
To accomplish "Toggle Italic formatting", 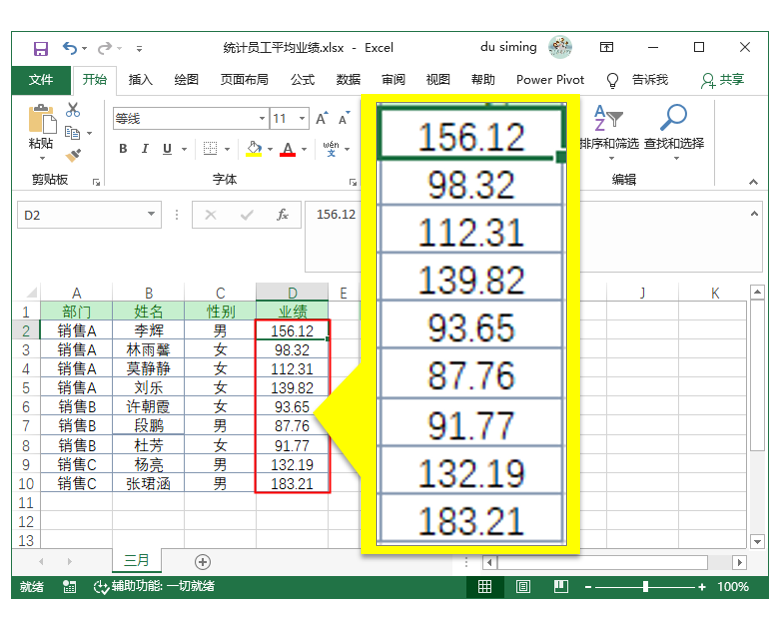I will click(x=145, y=149).
